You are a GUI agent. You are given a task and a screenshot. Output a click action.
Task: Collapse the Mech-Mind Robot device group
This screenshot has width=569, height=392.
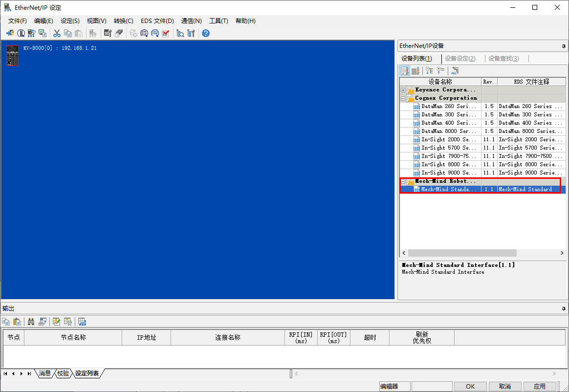tap(403, 181)
